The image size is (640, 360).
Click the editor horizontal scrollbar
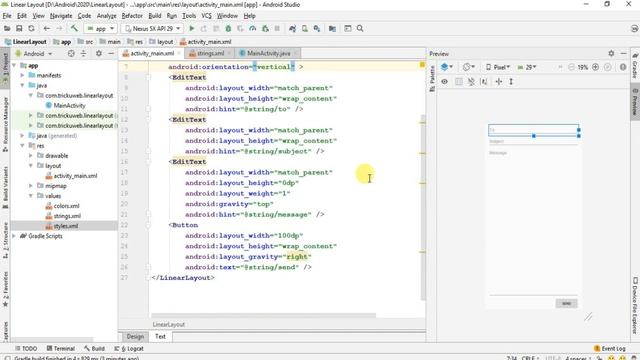pyautogui.click(x=263, y=315)
